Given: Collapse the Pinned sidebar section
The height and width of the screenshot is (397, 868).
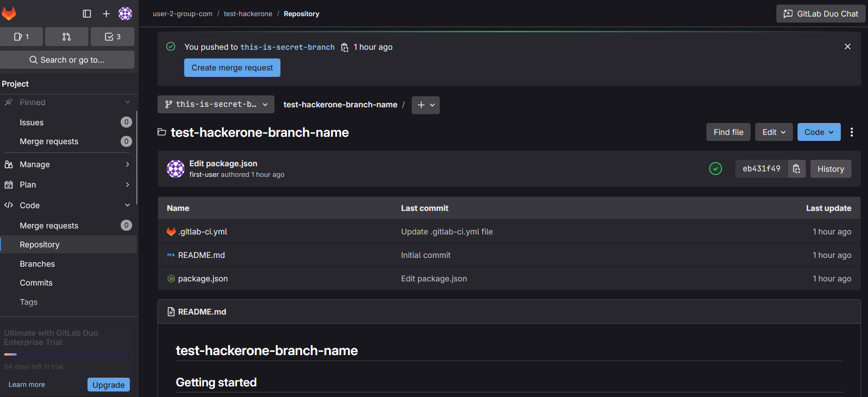Looking at the screenshot, I should click(x=128, y=102).
